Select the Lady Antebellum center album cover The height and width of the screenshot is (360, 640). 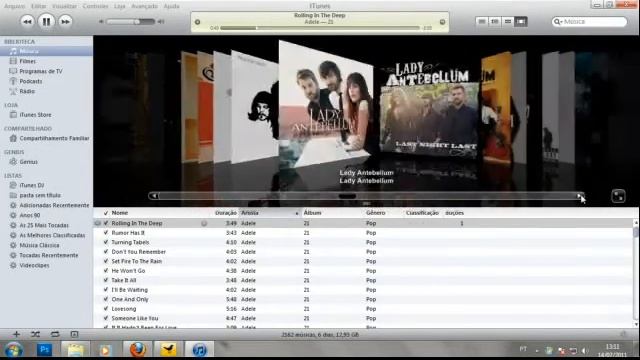point(326,104)
